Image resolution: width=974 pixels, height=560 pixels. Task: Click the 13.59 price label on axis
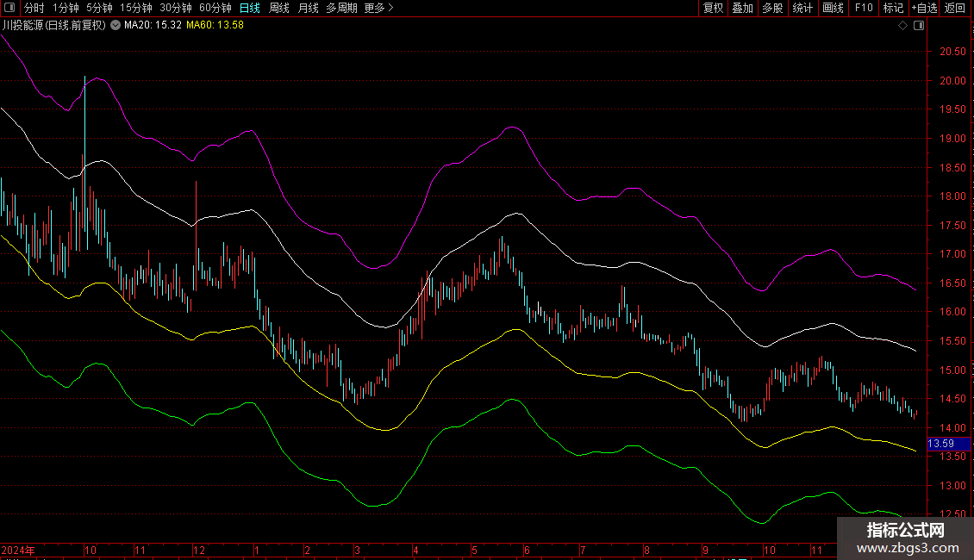click(940, 444)
